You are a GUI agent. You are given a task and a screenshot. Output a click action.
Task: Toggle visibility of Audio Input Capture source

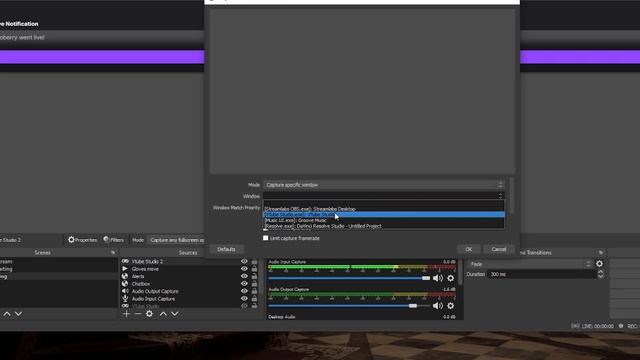244,298
